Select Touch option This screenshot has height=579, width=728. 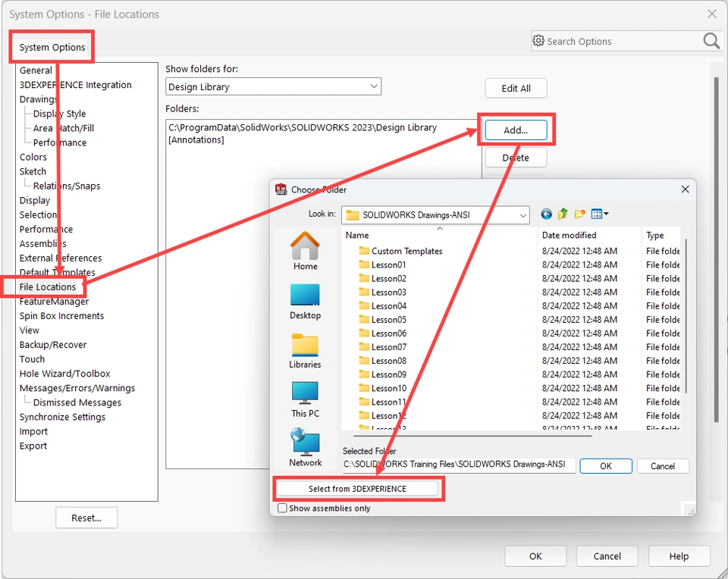pos(32,359)
